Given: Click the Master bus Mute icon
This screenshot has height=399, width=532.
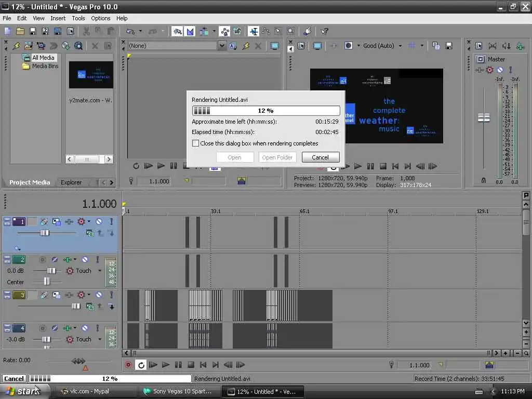Looking at the screenshot, I should click(x=500, y=70).
